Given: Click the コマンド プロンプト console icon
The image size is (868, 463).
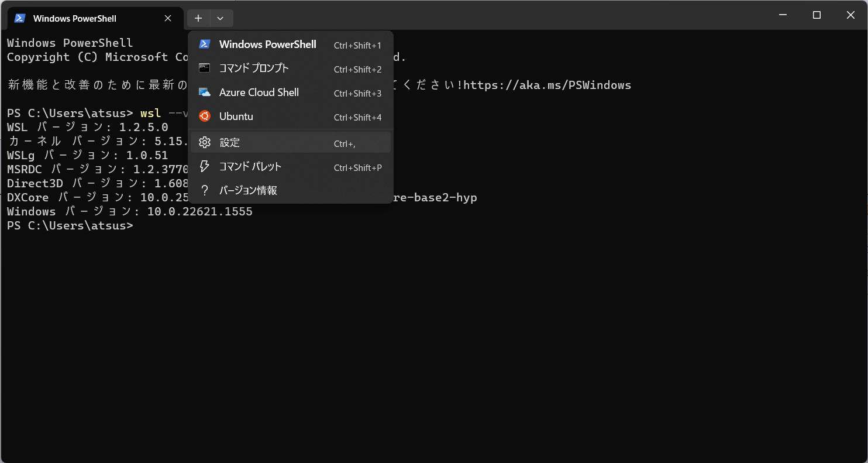Looking at the screenshot, I should [205, 68].
